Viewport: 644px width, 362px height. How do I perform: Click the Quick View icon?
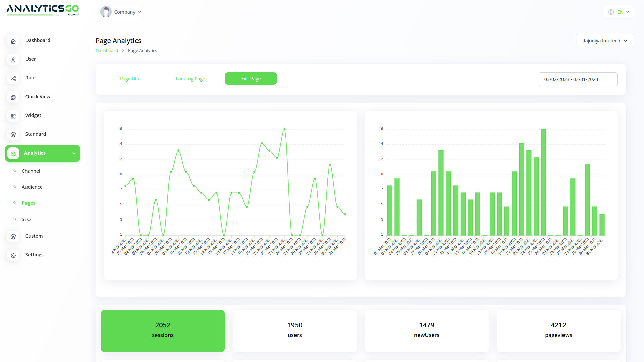[13, 97]
